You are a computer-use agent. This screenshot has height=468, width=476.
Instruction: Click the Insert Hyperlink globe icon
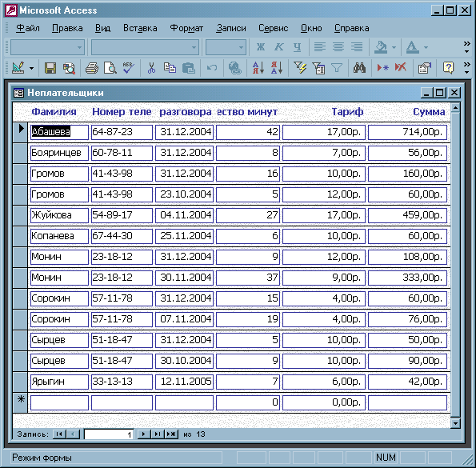pyautogui.click(x=234, y=68)
